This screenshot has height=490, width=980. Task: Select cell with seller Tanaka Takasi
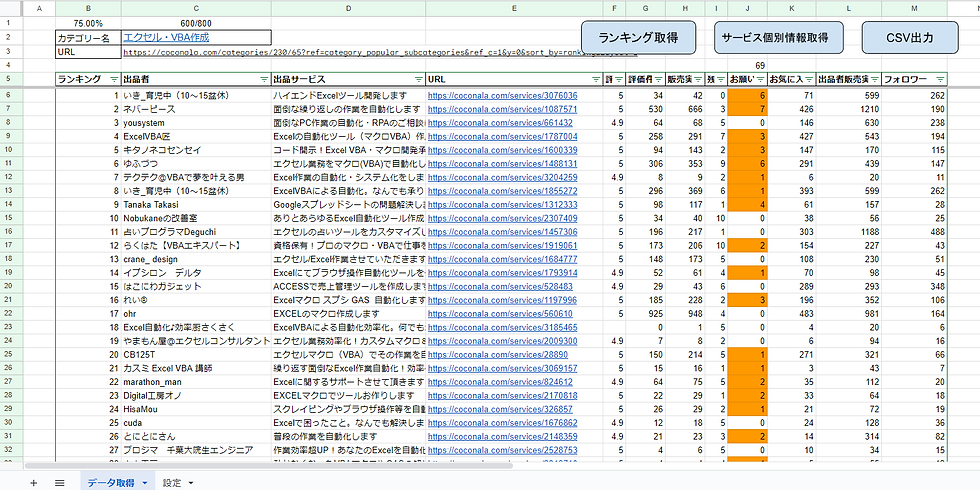pos(196,204)
